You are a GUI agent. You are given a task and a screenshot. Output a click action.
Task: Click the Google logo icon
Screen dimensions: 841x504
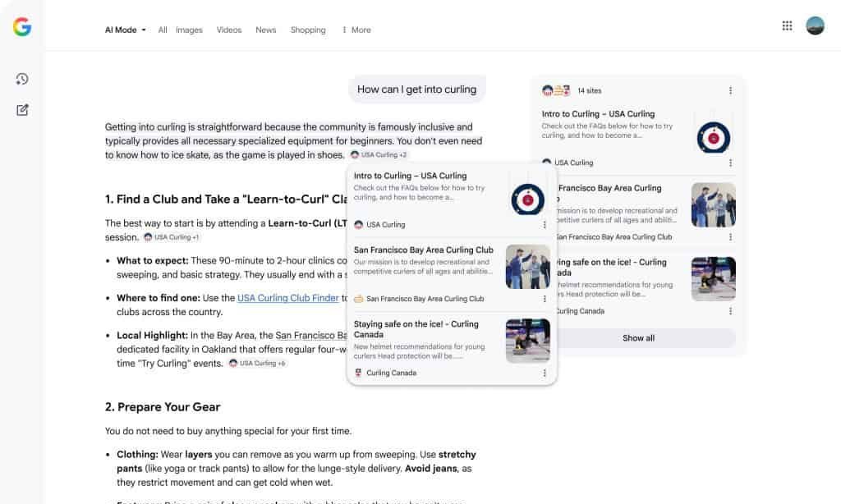pos(22,27)
